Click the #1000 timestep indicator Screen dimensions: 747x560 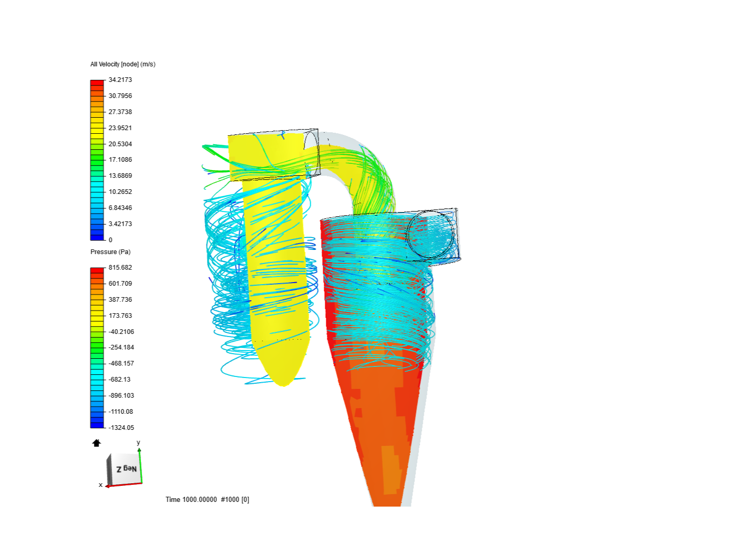230,499
